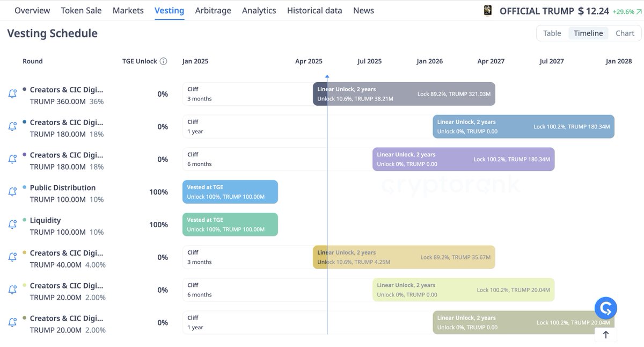Toggle alert bell for TRUMP 360.00M round
This screenshot has height=347, width=644.
12,94
